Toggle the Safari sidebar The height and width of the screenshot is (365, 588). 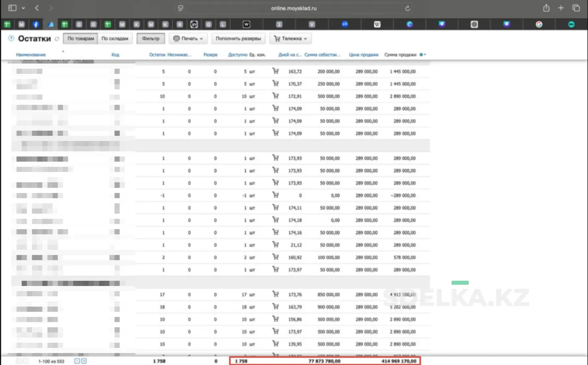(12, 8)
